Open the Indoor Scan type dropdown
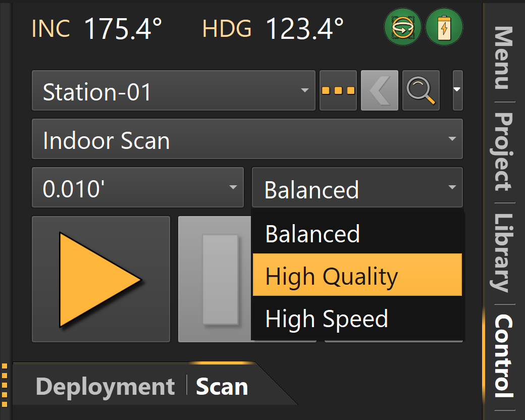The width and height of the screenshot is (525, 420). pyautogui.click(x=247, y=139)
